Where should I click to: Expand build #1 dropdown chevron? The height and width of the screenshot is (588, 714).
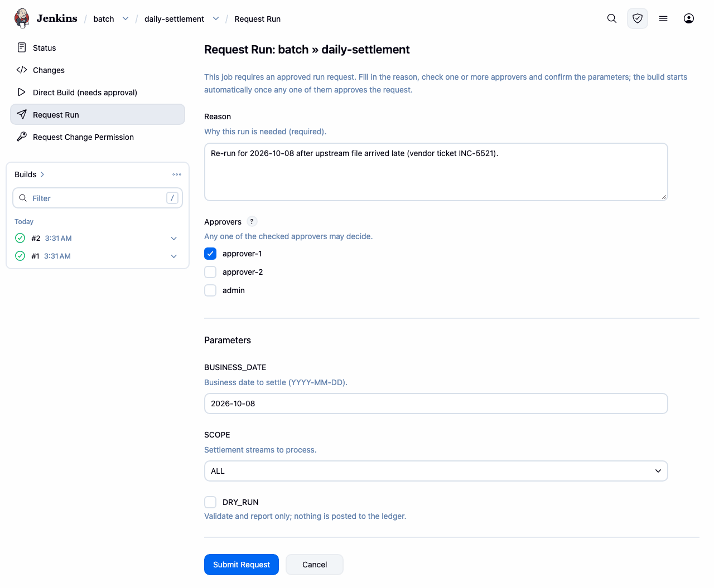pyautogui.click(x=174, y=256)
